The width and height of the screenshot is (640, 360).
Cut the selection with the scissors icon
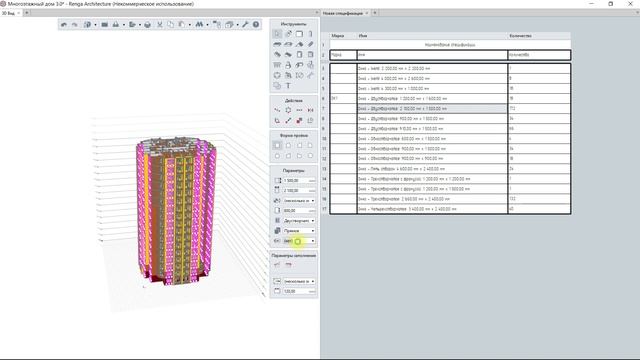(x=160, y=25)
